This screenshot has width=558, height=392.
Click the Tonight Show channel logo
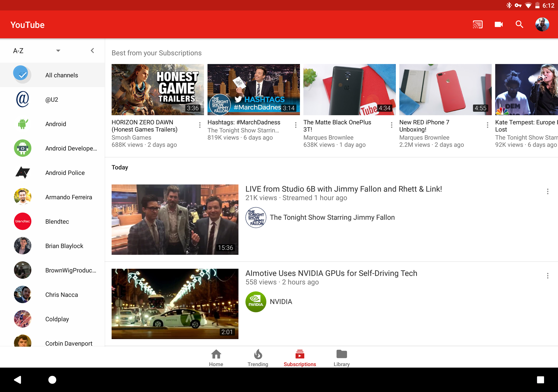[256, 217]
